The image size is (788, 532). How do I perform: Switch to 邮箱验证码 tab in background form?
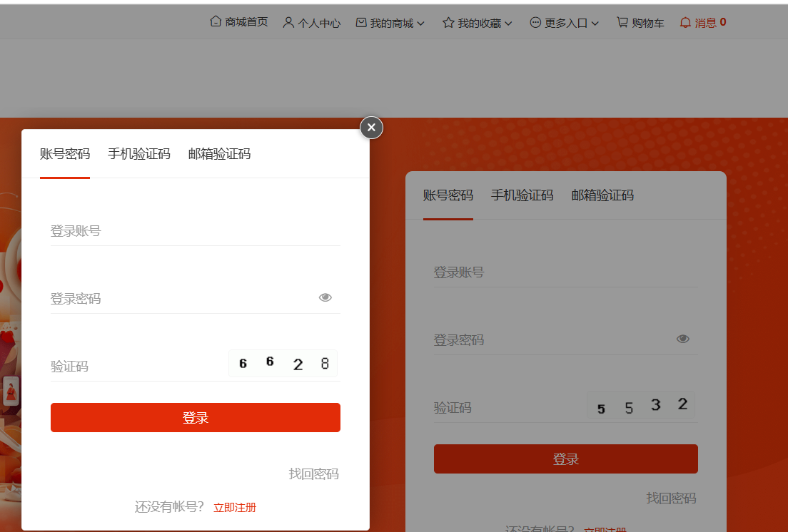pos(602,195)
